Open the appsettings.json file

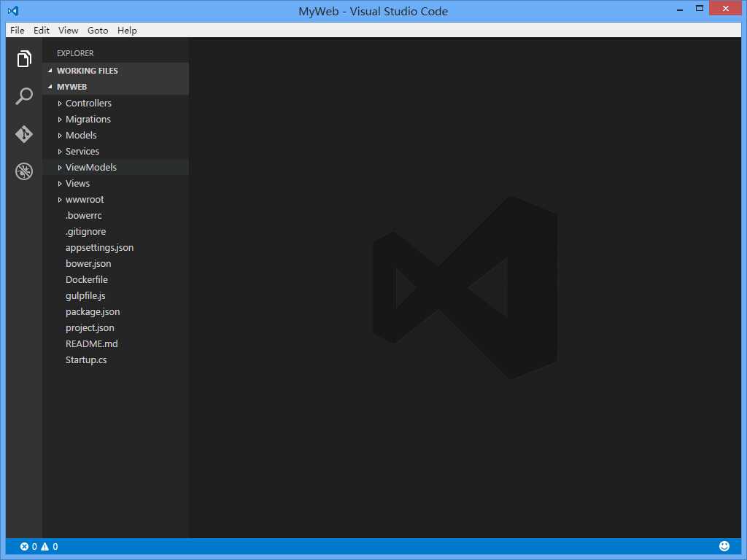click(x=99, y=248)
